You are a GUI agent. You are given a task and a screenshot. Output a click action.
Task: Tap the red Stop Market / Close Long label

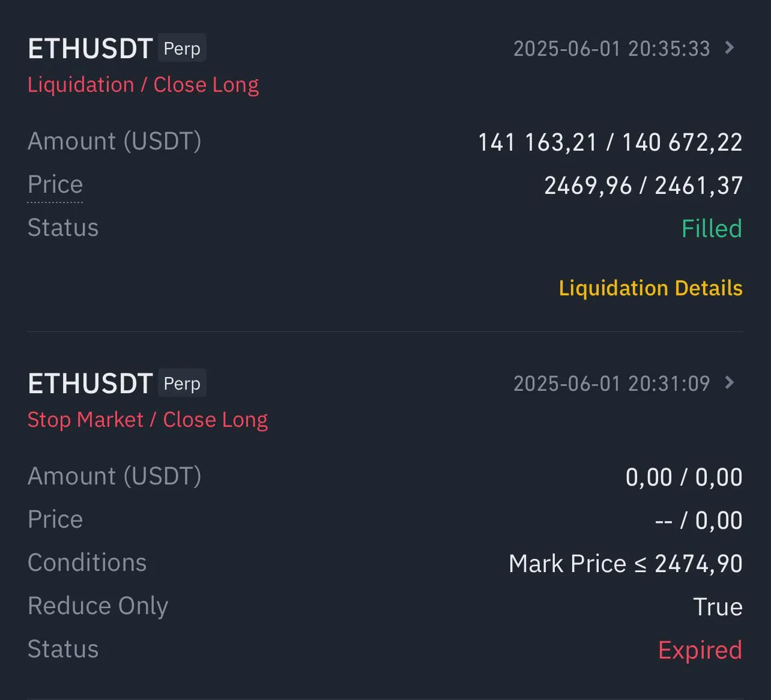[148, 420]
